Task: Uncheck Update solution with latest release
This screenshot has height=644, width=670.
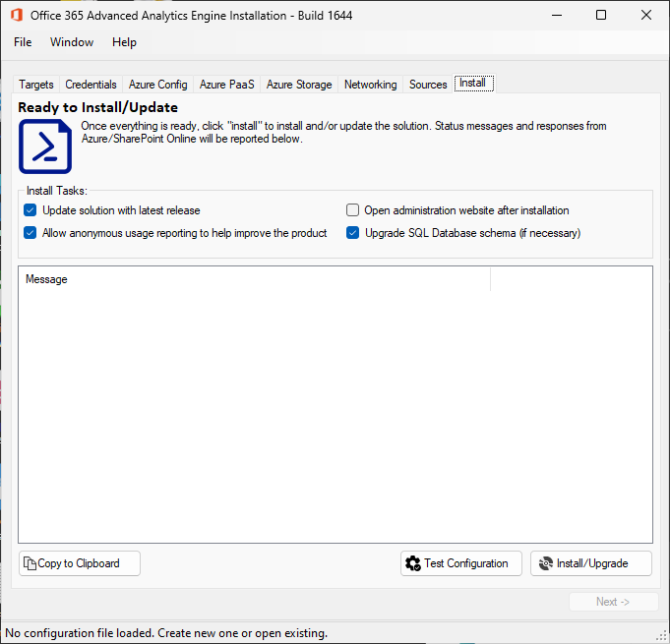Action: 30,210
